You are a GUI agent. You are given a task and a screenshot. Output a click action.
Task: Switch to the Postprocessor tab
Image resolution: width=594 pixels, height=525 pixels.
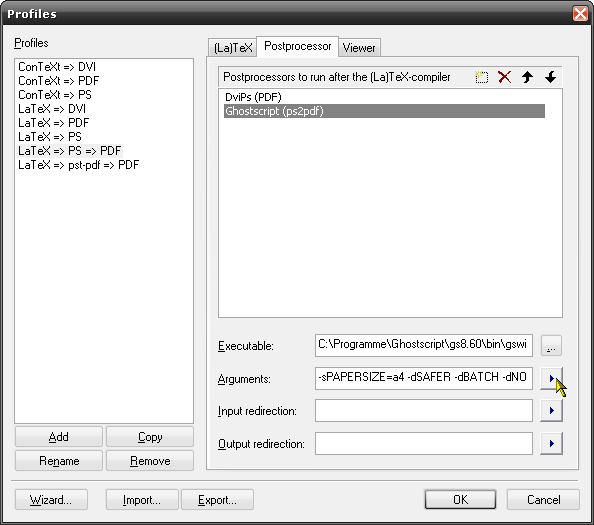(297, 47)
